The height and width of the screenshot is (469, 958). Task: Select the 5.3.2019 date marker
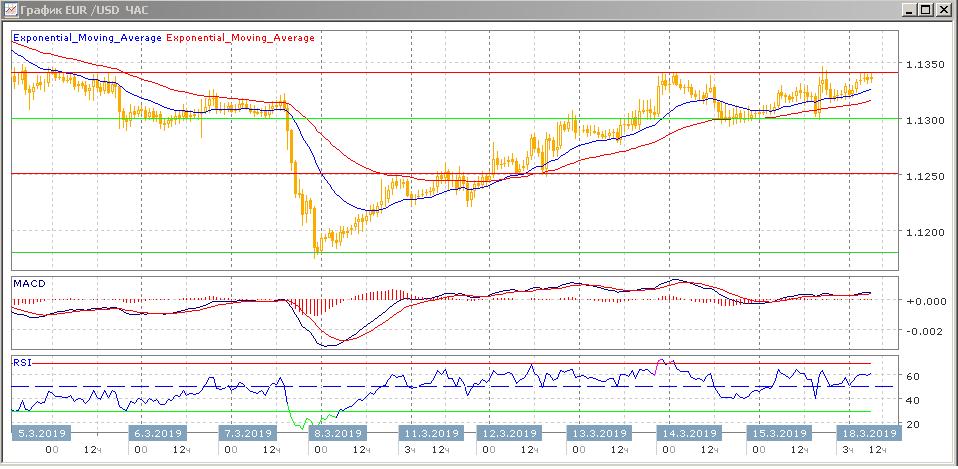(40, 434)
